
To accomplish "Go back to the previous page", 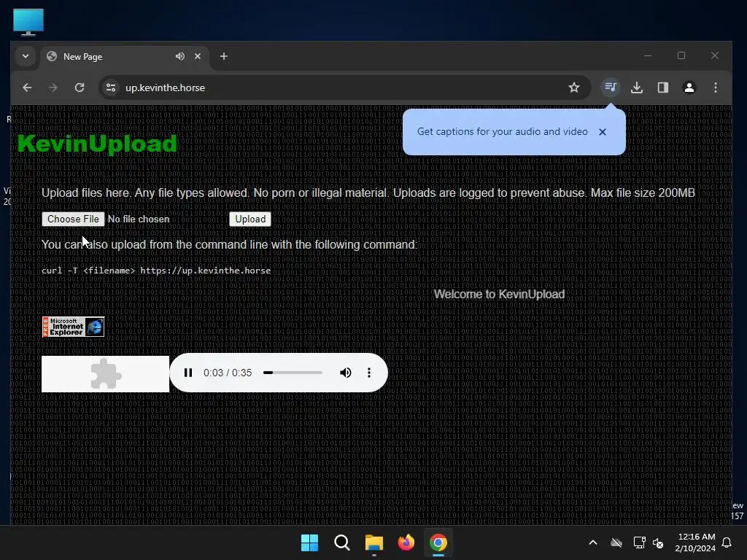I will (x=27, y=87).
